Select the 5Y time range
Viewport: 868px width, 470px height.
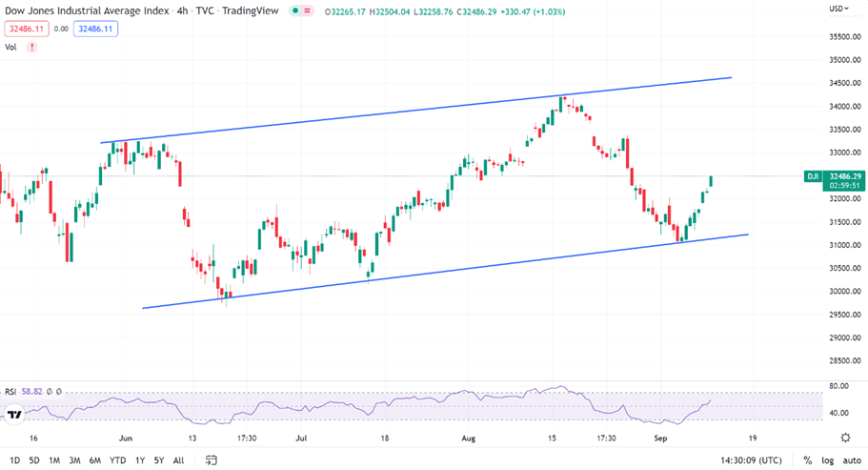[159, 460]
